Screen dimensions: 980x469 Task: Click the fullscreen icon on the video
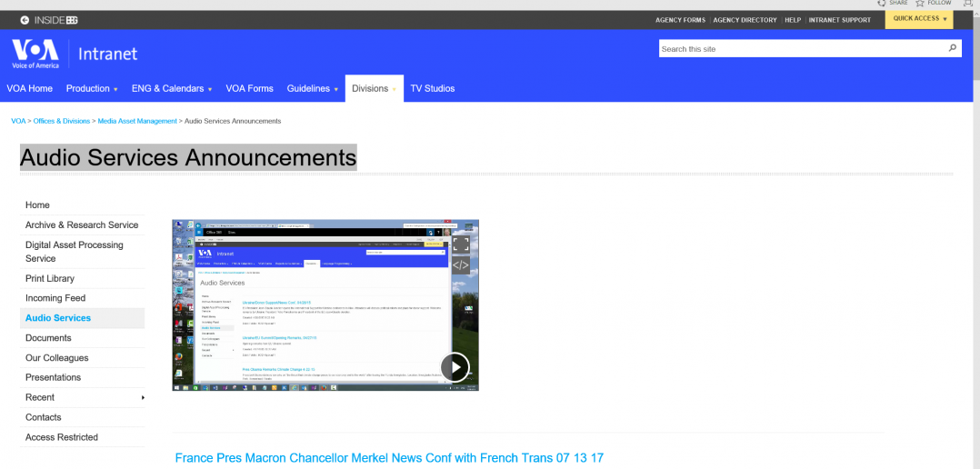(461, 244)
